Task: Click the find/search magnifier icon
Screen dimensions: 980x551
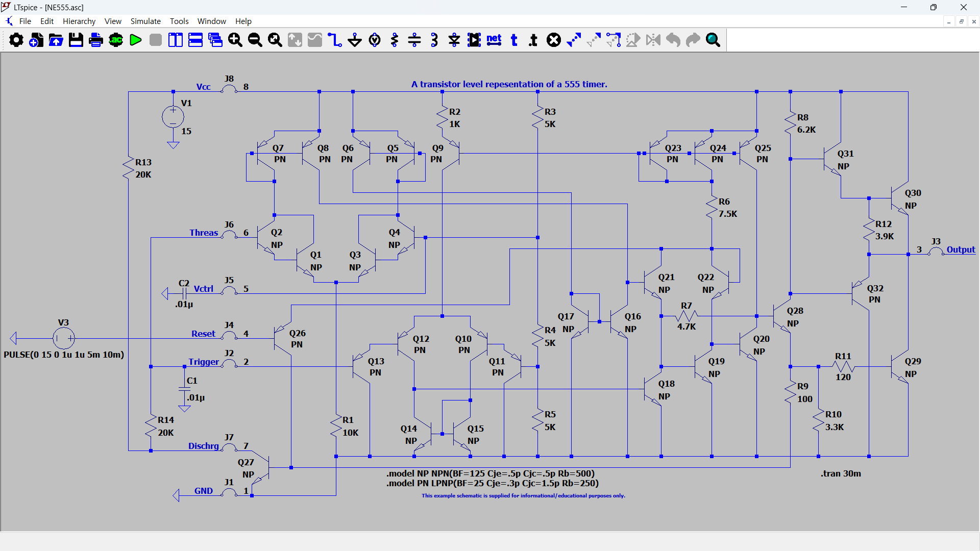Action: point(713,40)
